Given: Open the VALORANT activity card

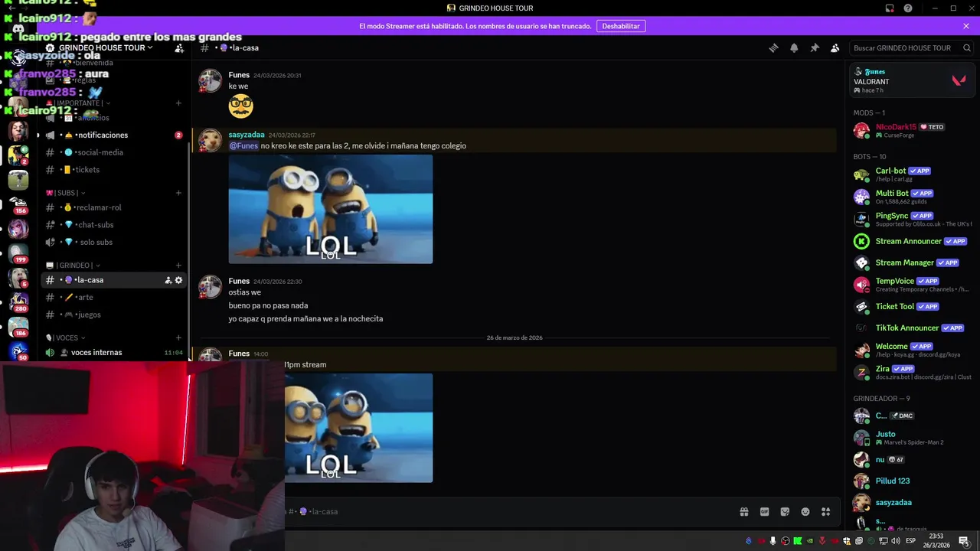Looking at the screenshot, I should [911, 80].
